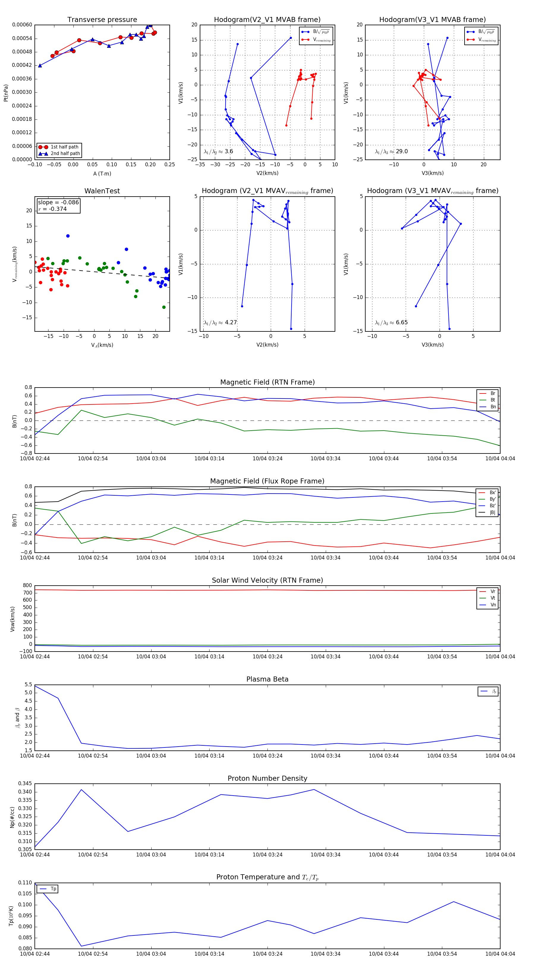The height and width of the screenshot is (980, 535).
Task: Select the Vn legend entry
Action: tap(487, 605)
